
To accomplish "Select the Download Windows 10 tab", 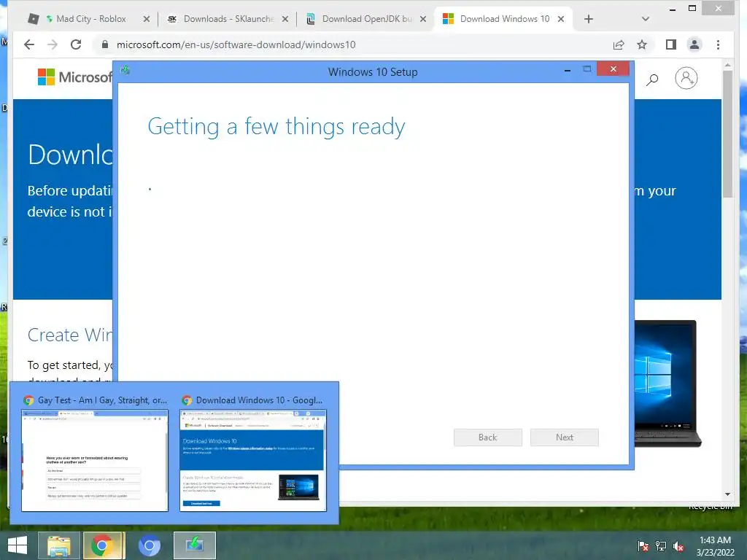I will pyautogui.click(x=504, y=19).
